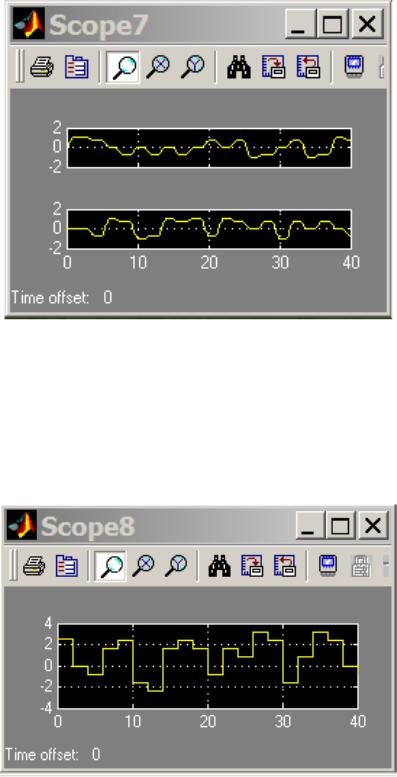Click the MATLAB title icon of Scope8
Image resolution: width=397 pixels, height=777 pixels.
21,525
